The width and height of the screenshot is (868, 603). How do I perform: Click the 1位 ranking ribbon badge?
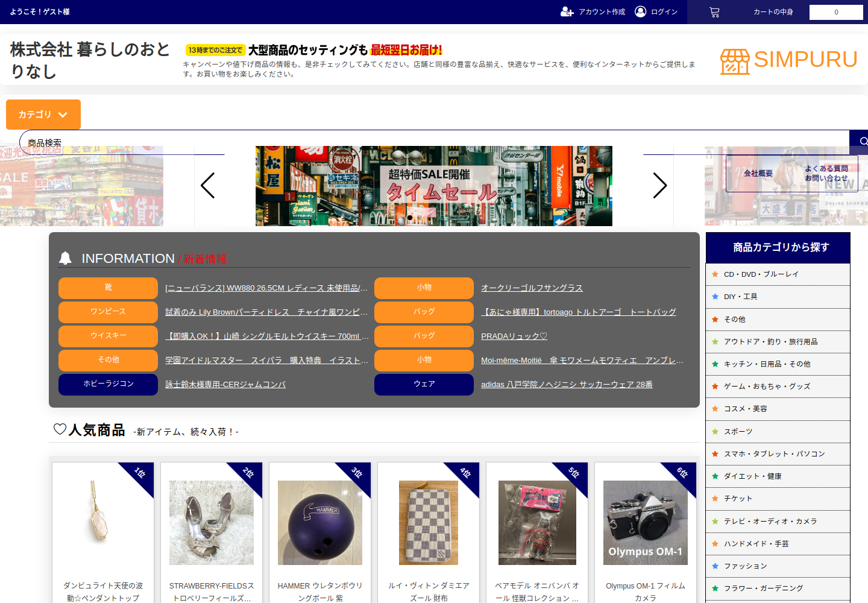click(140, 473)
